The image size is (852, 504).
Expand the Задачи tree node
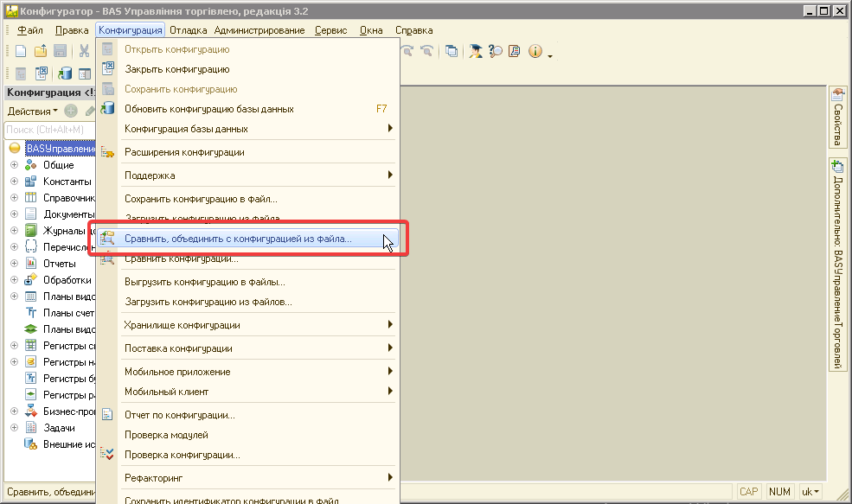pyautogui.click(x=14, y=428)
